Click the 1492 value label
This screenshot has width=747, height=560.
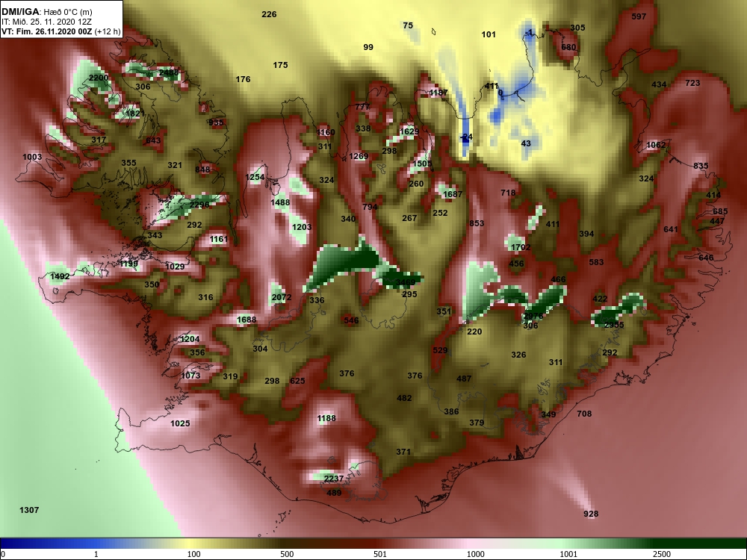(x=60, y=276)
